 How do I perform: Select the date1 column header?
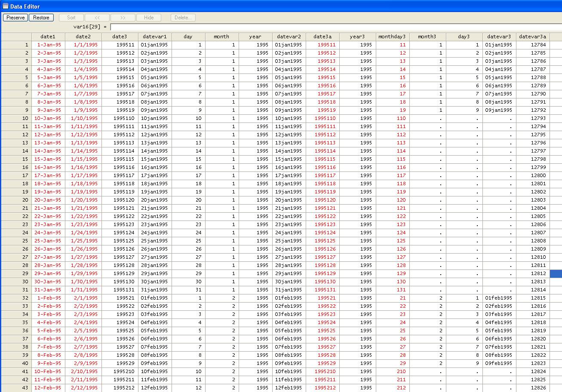(x=48, y=37)
